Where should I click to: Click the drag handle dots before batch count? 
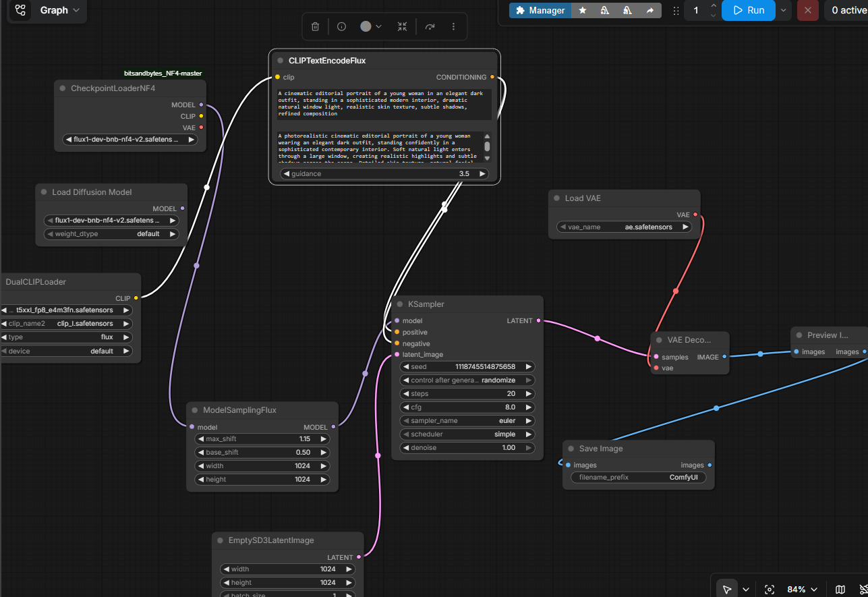(676, 10)
